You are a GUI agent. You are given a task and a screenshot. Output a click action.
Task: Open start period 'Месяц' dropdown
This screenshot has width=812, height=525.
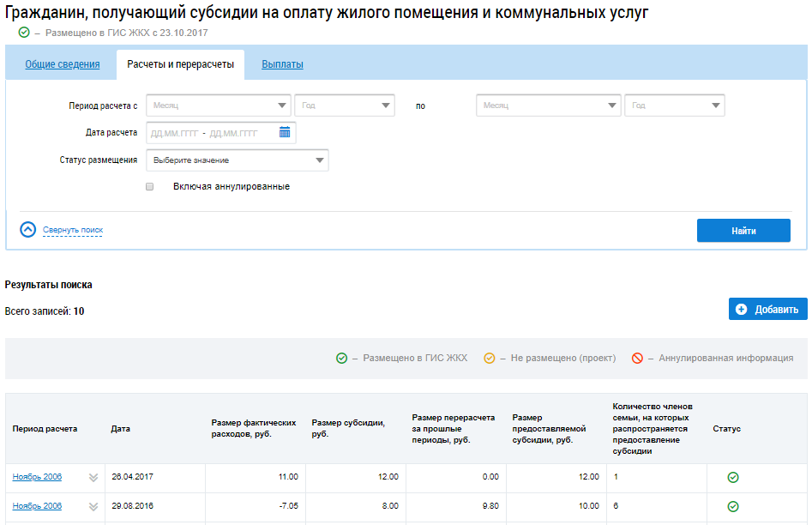[x=219, y=106]
